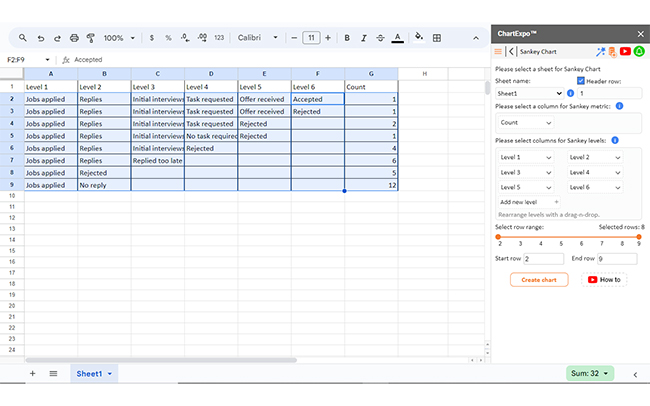Viewport: 650px width, 406px height.
Task: Open the fill color picker
Action: 419,37
